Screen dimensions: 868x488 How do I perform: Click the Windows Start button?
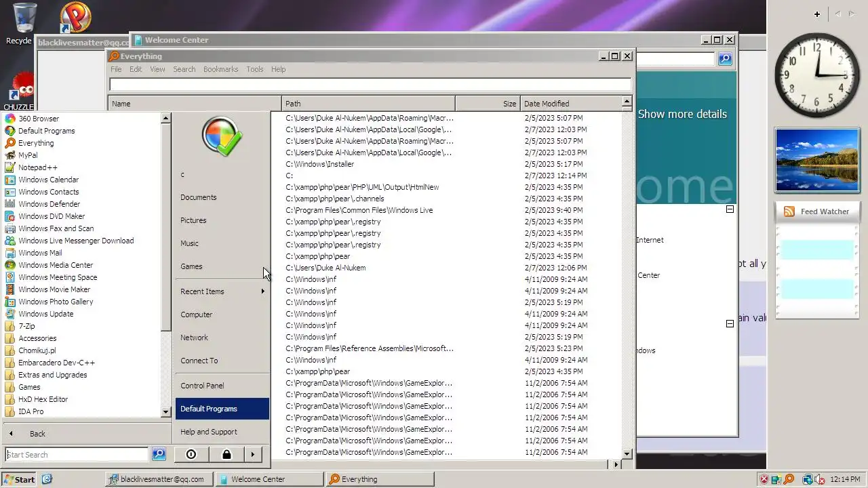[x=19, y=479]
